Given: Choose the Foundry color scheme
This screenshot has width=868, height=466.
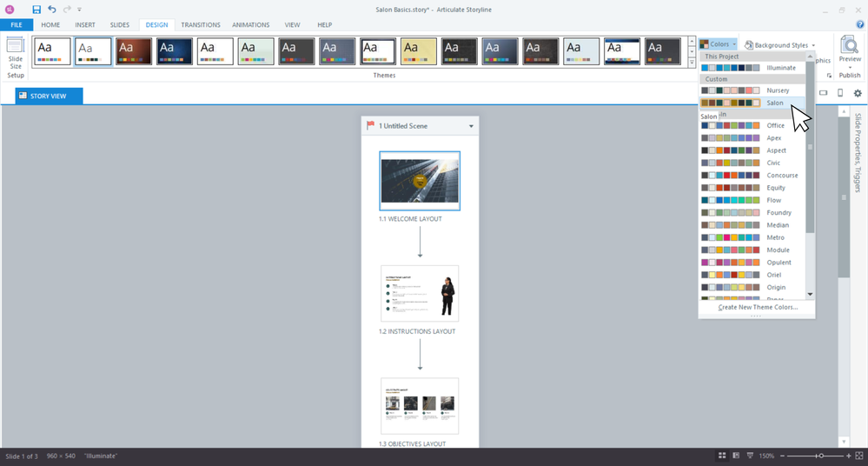Looking at the screenshot, I should (752, 213).
